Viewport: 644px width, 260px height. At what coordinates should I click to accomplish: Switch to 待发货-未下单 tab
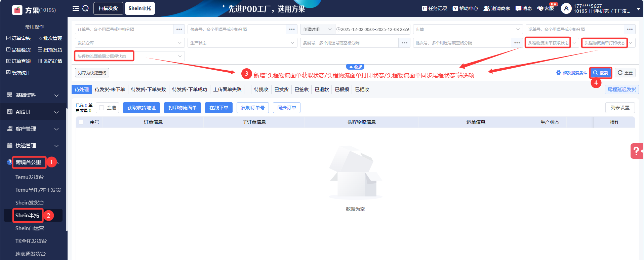[110, 89]
